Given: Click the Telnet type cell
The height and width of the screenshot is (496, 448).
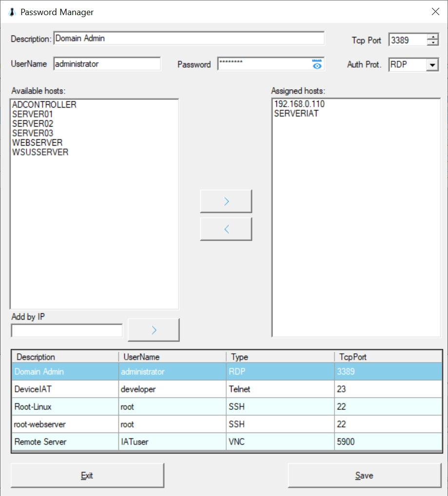Looking at the screenshot, I should click(280, 389).
